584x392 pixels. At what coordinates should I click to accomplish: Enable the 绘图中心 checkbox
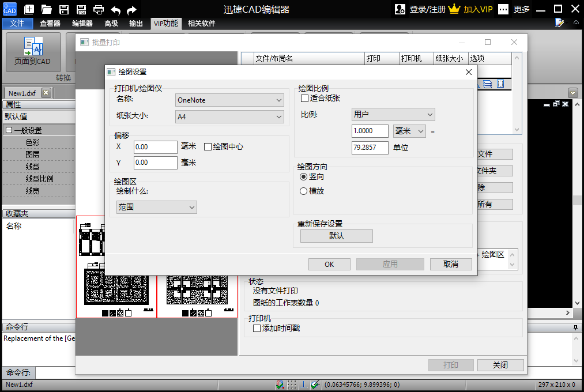pyautogui.click(x=208, y=146)
